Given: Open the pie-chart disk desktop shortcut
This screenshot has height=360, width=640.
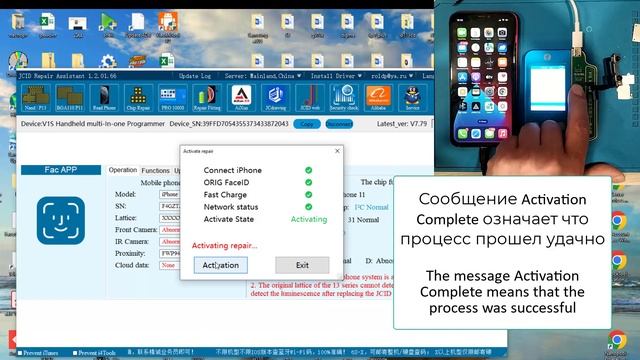Looking at the screenshot, I should pyautogui.click(x=18, y=61).
